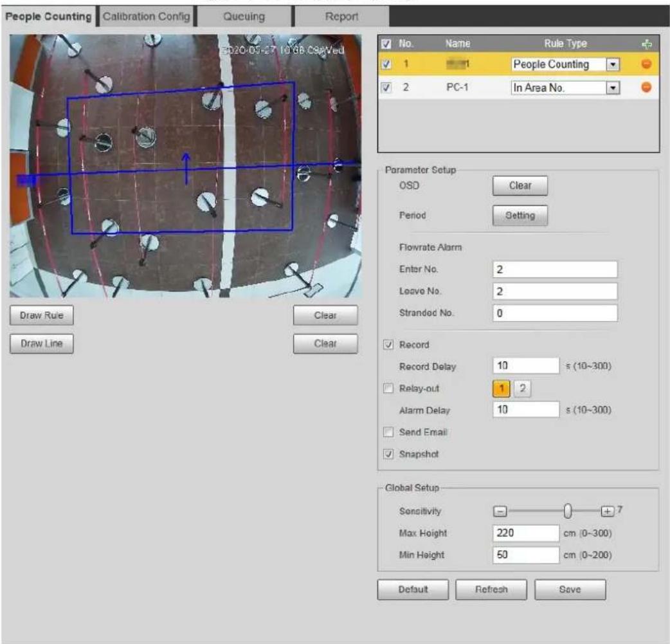This screenshot has height=644, width=670.
Task: Open the People Counting rule type dropdown
Action: 613,64
